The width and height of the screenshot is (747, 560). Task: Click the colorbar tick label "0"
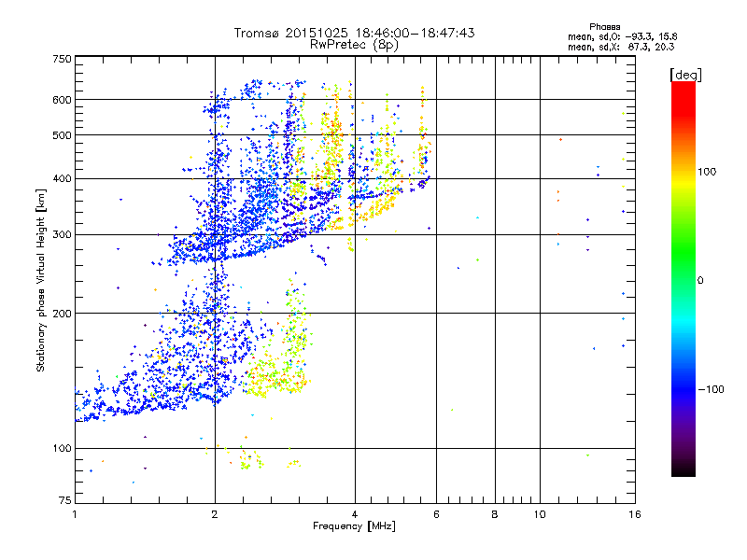tap(700, 281)
